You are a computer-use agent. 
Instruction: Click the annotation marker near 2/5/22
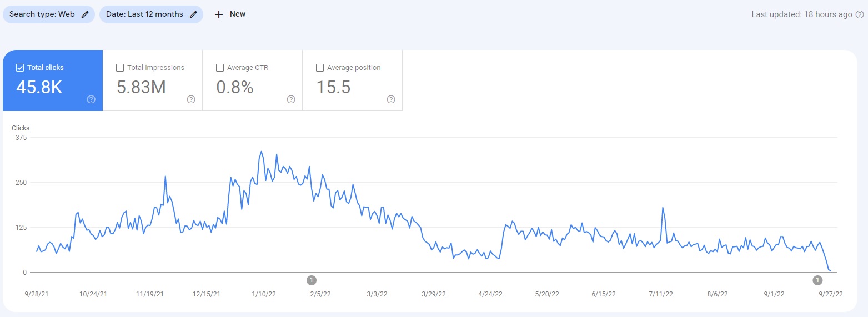(x=312, y=280)
